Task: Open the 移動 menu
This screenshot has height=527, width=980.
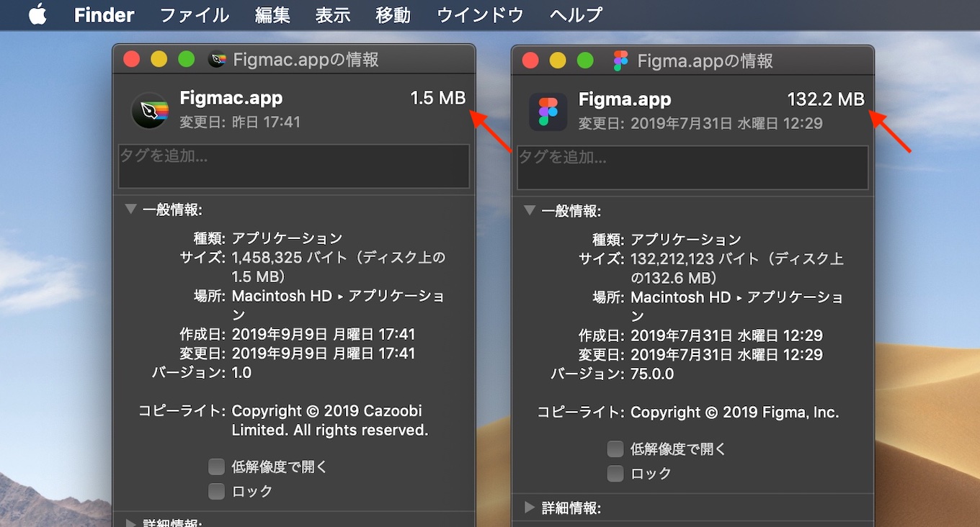Action: pyautogui.click(x=393, y=14)
